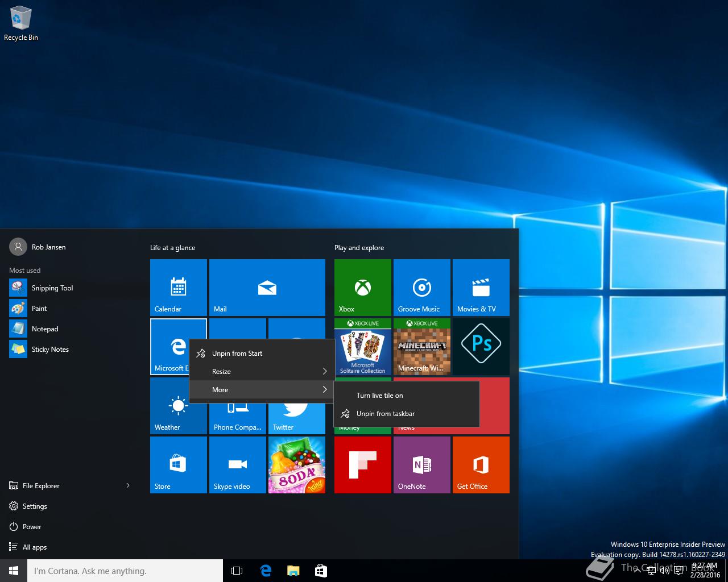This screenshot has width=728, height=582.
Task: Open the Xbox tile
Action: 362,287
